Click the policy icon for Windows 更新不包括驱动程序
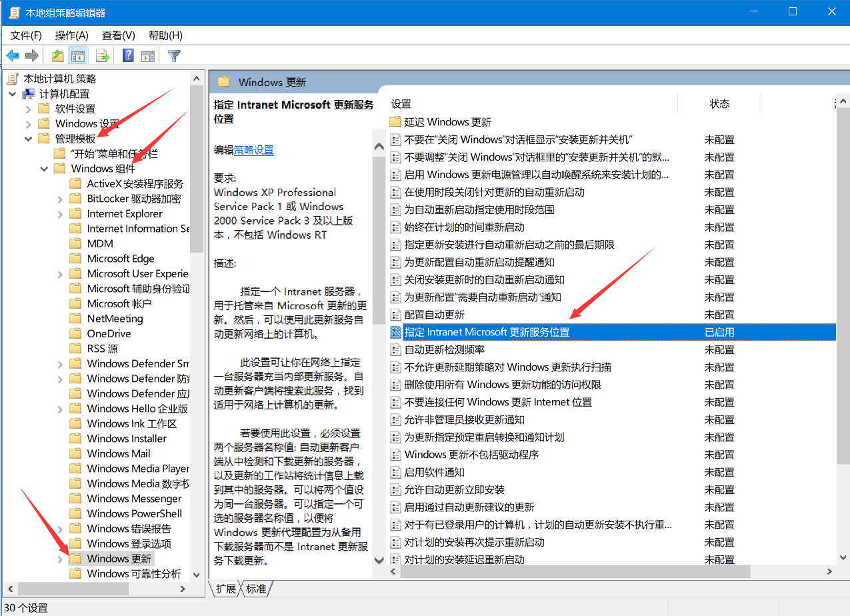The height and width of the screenshot is (616, 850). coord(396,455)
